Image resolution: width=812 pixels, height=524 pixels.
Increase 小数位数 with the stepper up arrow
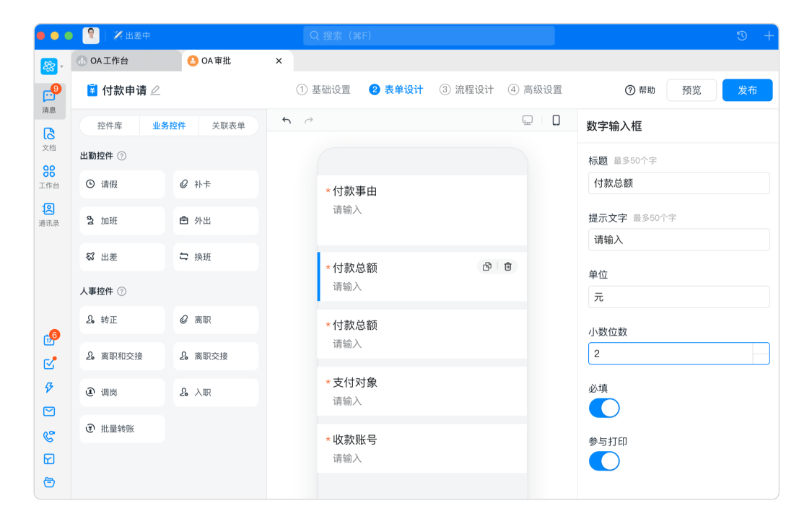click(761, 349)
